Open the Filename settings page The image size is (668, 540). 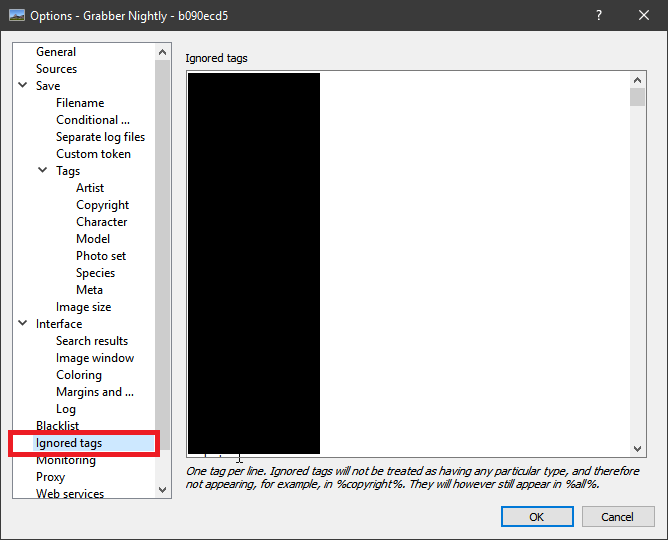(x=80, y=103)
